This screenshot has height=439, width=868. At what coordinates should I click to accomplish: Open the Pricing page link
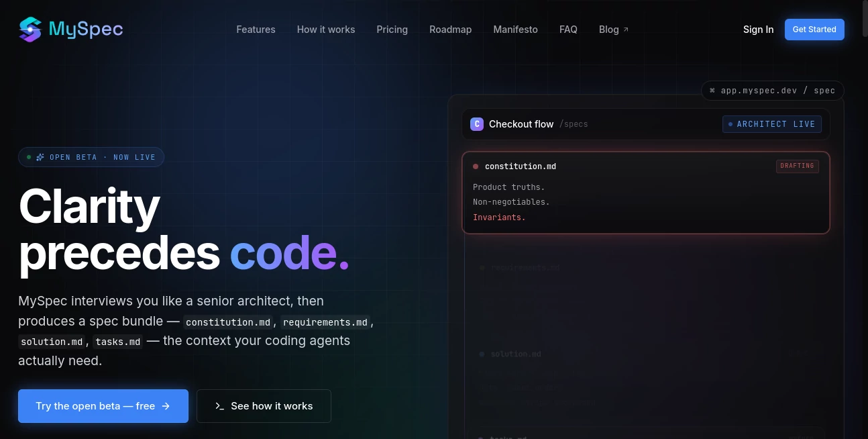pos(392,30)
